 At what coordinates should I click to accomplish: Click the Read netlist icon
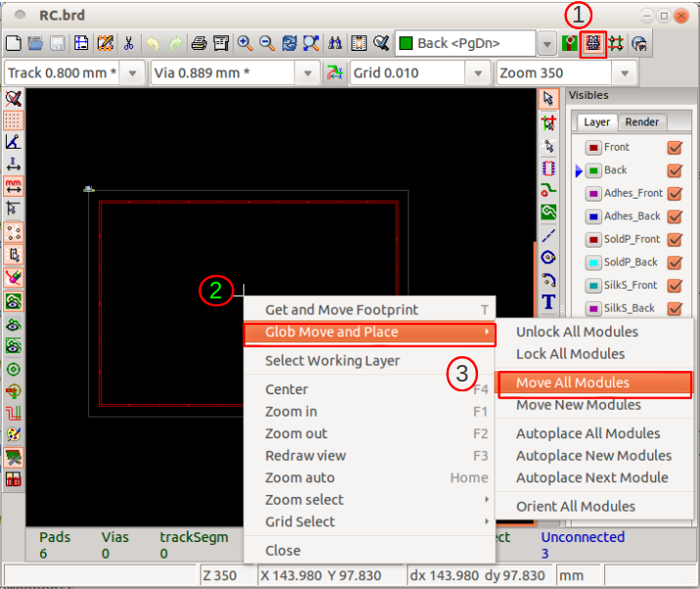click(x=359, y=43)
